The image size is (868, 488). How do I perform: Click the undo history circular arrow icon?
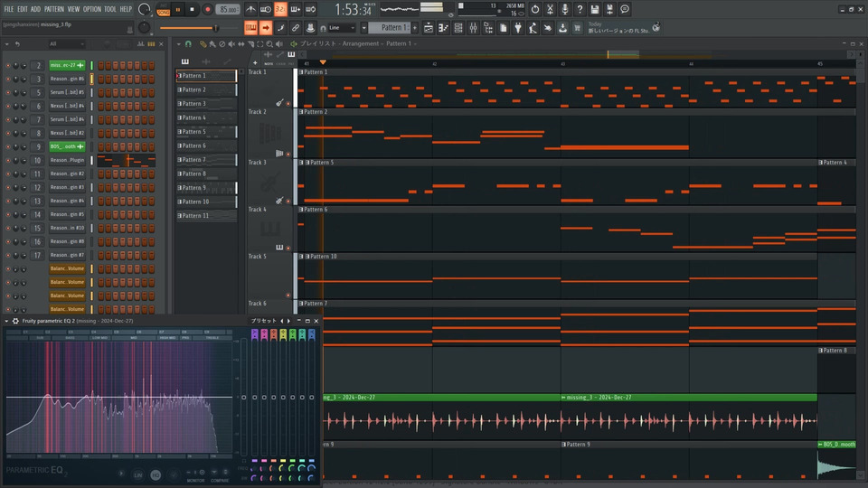(x=534, y=9)
